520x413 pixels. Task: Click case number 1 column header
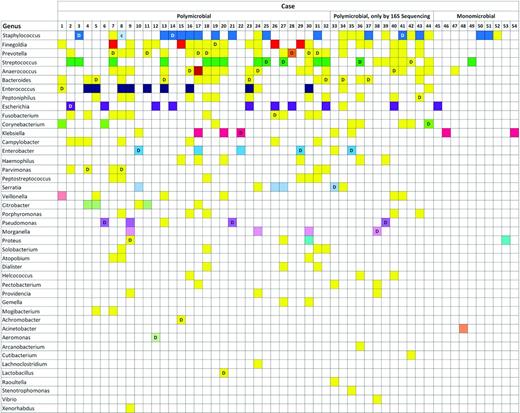click(x=62, y=26)
